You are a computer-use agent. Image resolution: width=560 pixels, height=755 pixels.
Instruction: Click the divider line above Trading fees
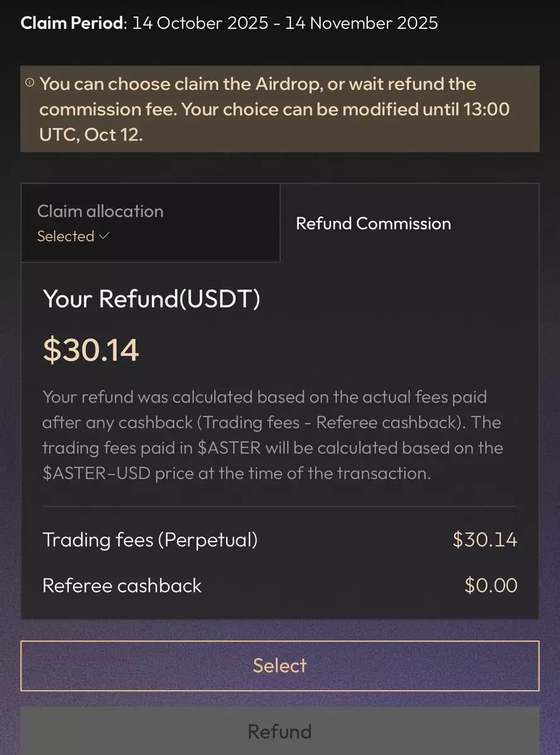(x=280, y=506)
